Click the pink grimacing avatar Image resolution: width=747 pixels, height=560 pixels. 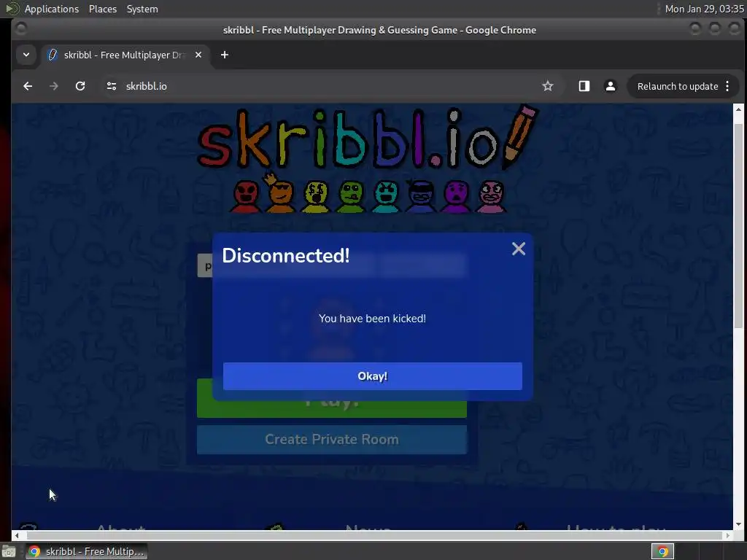pyautogui.click(x=491, y=196)
